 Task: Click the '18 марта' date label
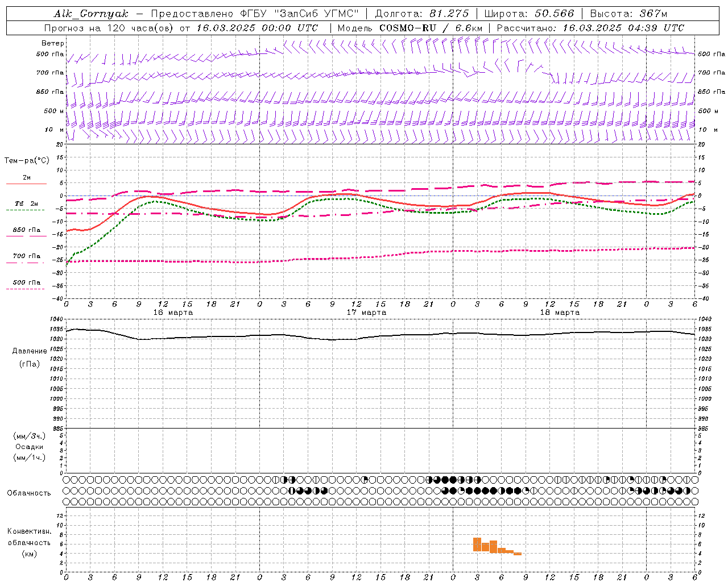560,313
